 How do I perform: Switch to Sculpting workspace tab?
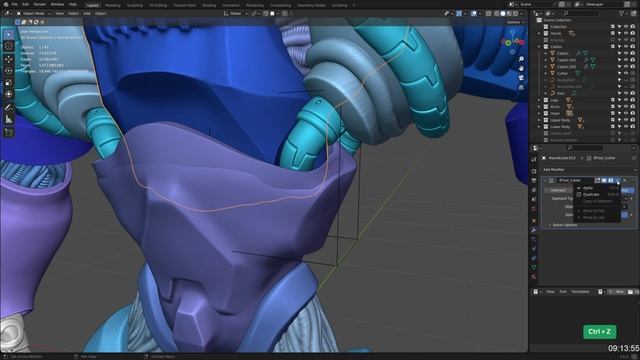click(134, 5)
